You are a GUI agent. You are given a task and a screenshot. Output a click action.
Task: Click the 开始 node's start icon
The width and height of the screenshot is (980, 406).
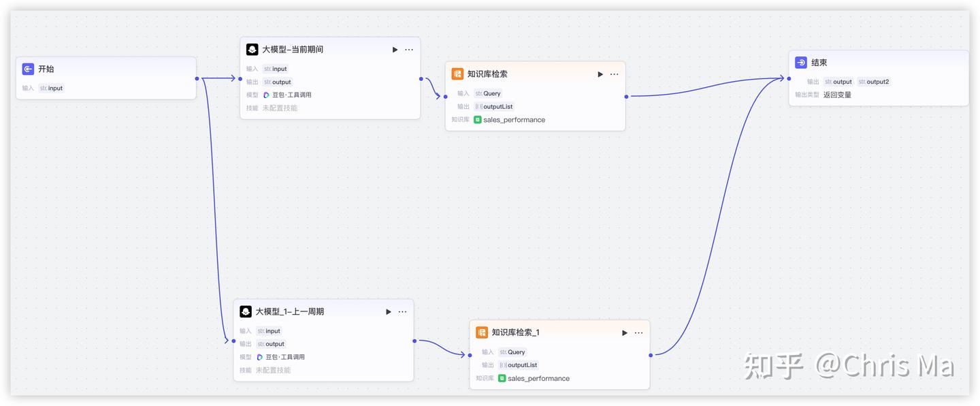coord(27,69)
